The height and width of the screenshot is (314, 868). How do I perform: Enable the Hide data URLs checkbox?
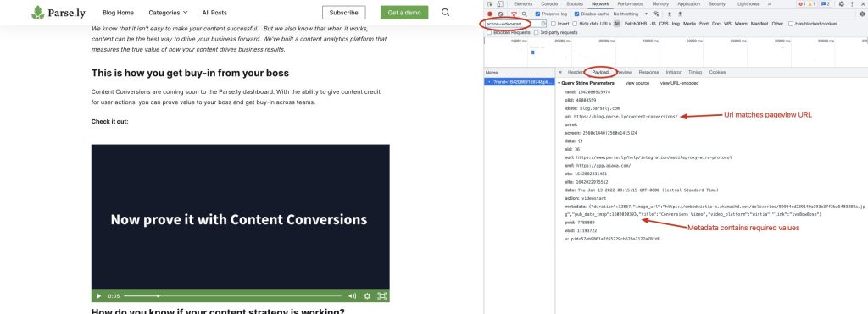click(x=576, y=24)
